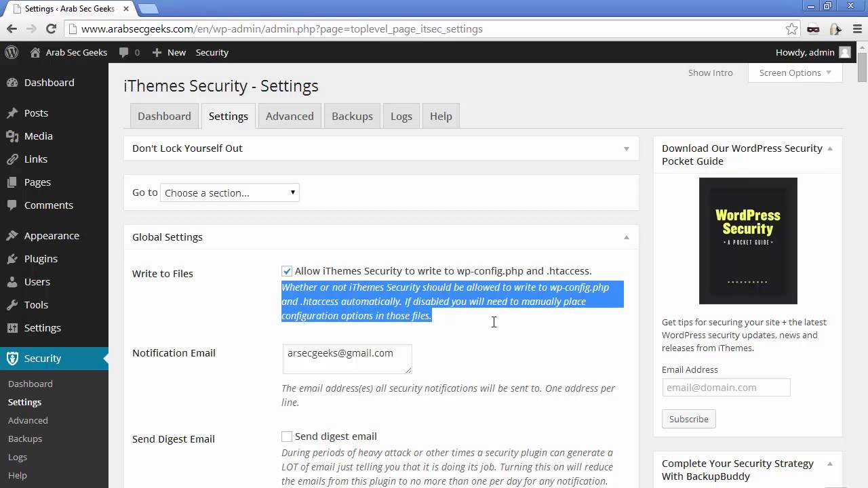Open the Help tab
The width and height of the screenshot is (868, 488).
pyautogui.click(x=441, y=116)
